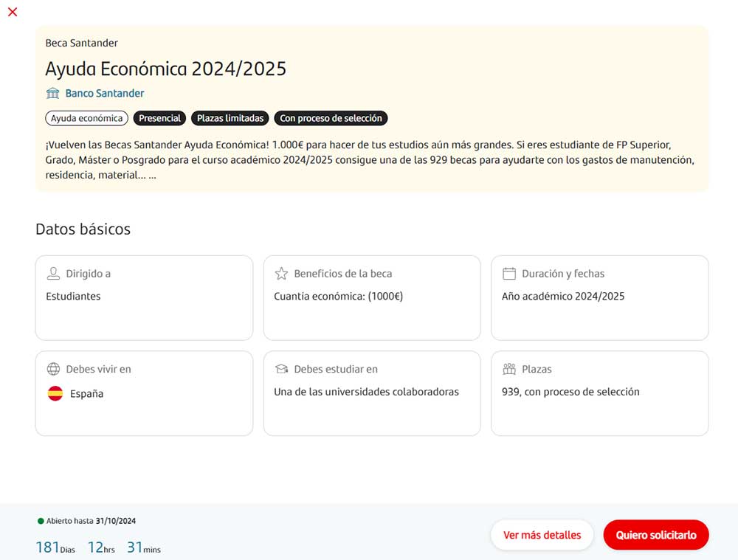Expand the truncated description ellipsis
Image resolution: width=738 pixels, height=560 pixels.
(x=152, y=176)
